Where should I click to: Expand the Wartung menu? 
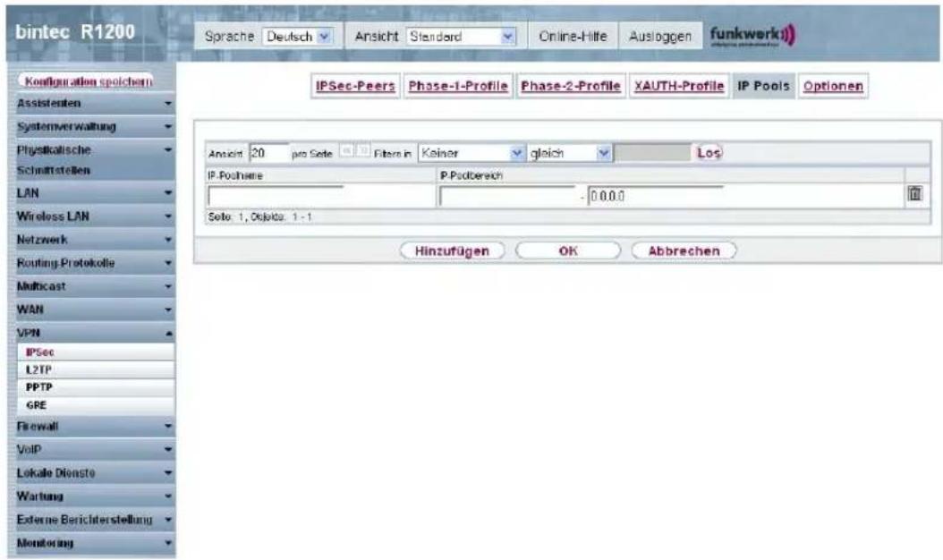pos(95,496)
